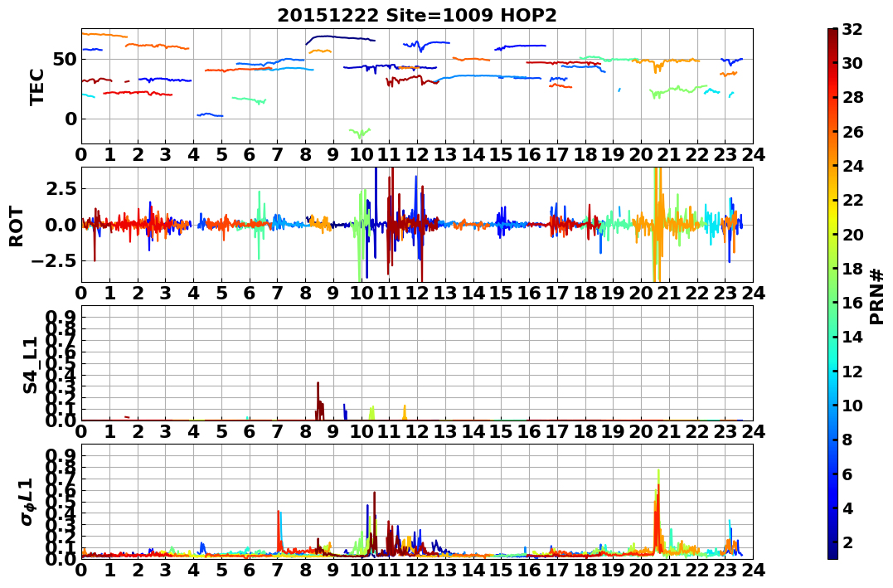Click the '26' tick on the colorbar

pos(853,132)
